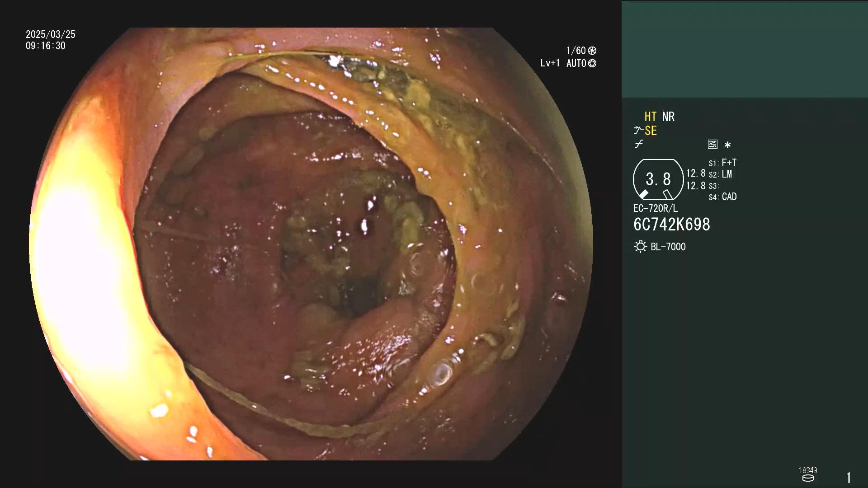Click the NR noise reduction label

tap(668, 117)
